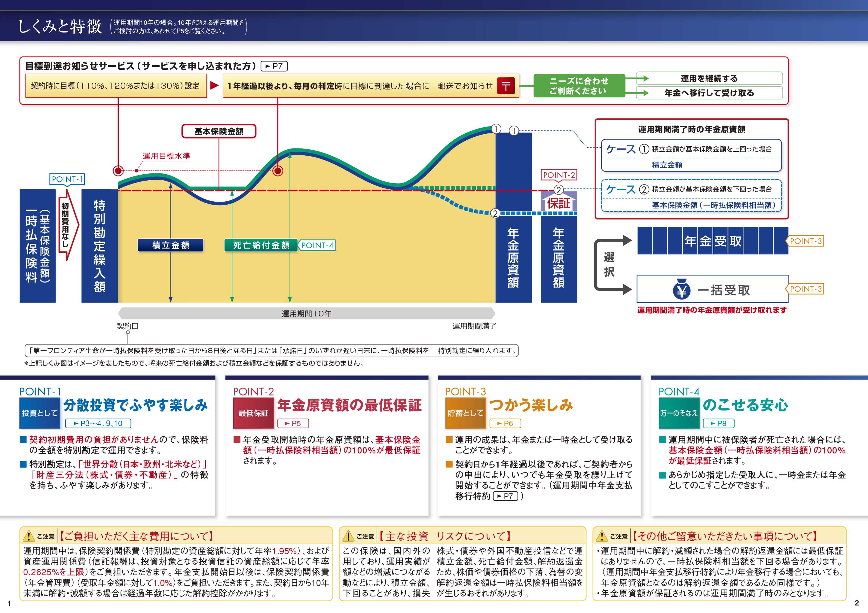Click the 年金原資額の最低保証 heading
The image size is (868, 613).
click(x=349, y=405)
